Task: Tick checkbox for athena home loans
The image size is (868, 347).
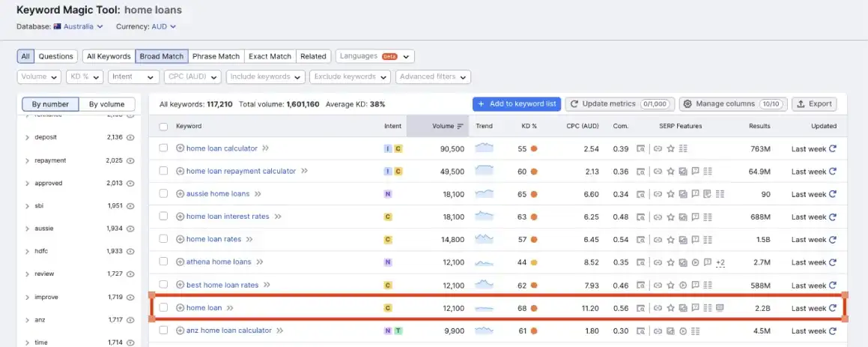Action: pyautogui.click(x=163, y=262)
